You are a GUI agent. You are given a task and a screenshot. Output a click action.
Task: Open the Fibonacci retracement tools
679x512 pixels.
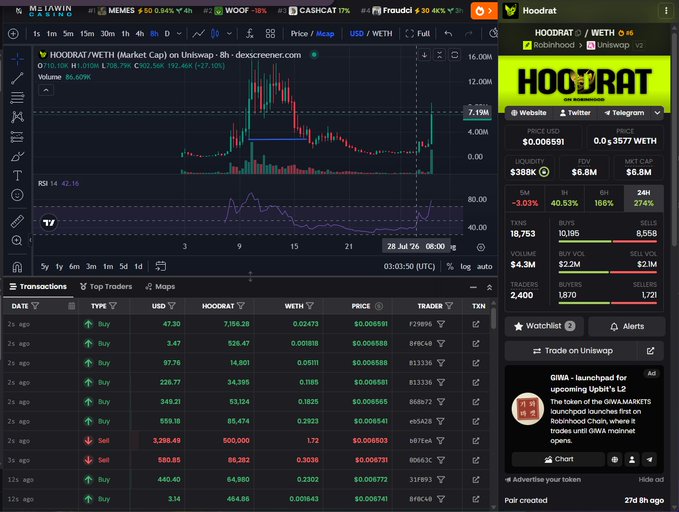[17, 98]
